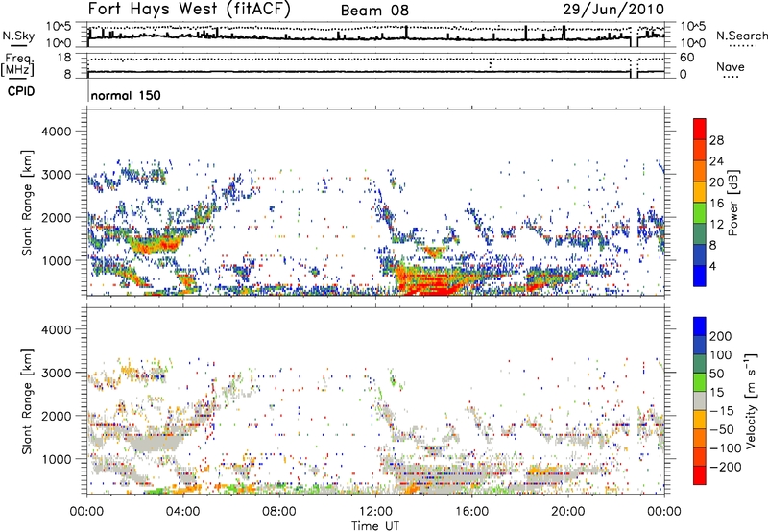Click the "20:00" time tick label
Image resolution: width=768 pixels, height=532 pixels.
568,512
